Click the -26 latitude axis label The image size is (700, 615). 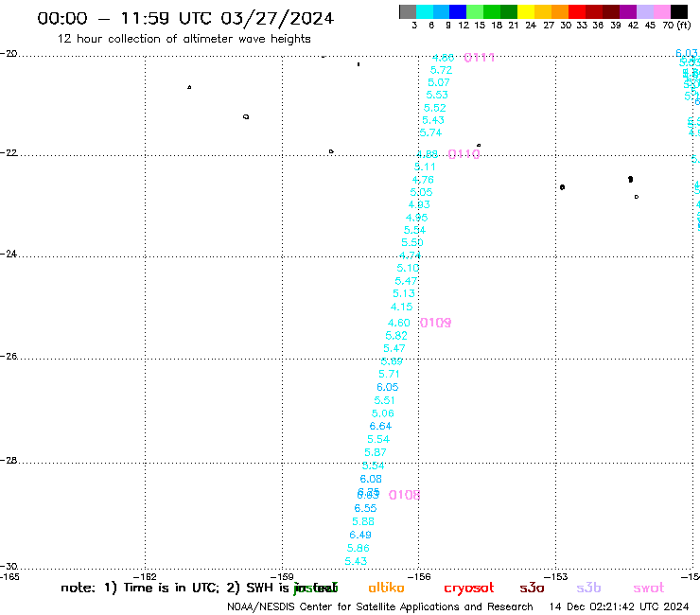9,357
